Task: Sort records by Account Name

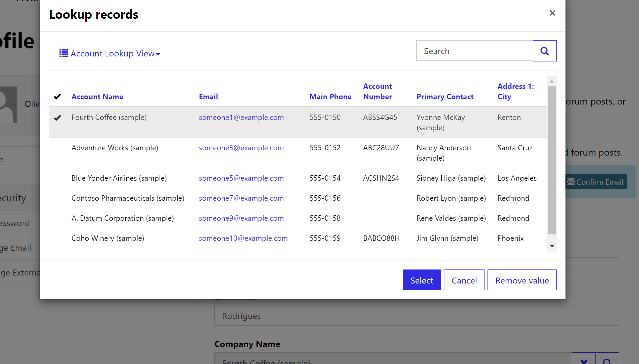Action: click(x=97, y=97)
